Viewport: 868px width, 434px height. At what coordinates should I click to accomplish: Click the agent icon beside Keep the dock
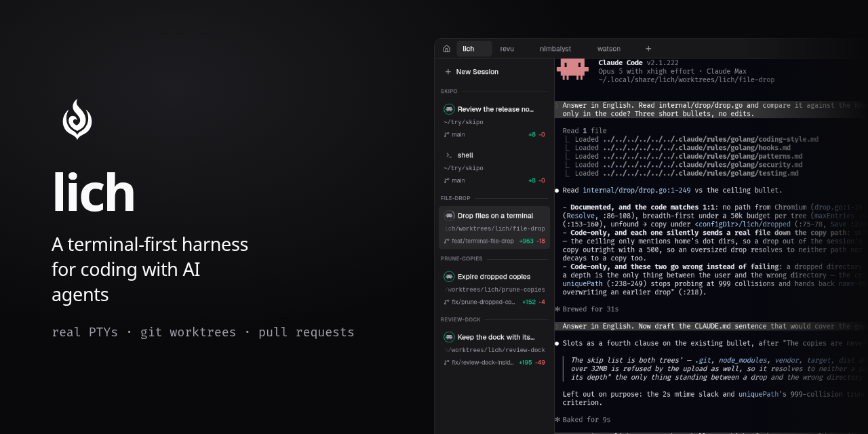click(x=449, y=337)
